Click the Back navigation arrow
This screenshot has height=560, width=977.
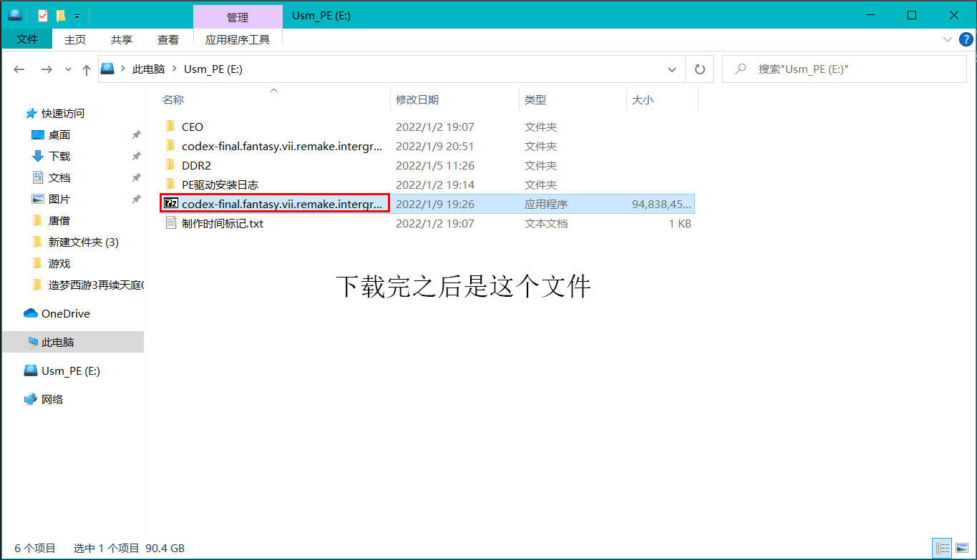19,69
